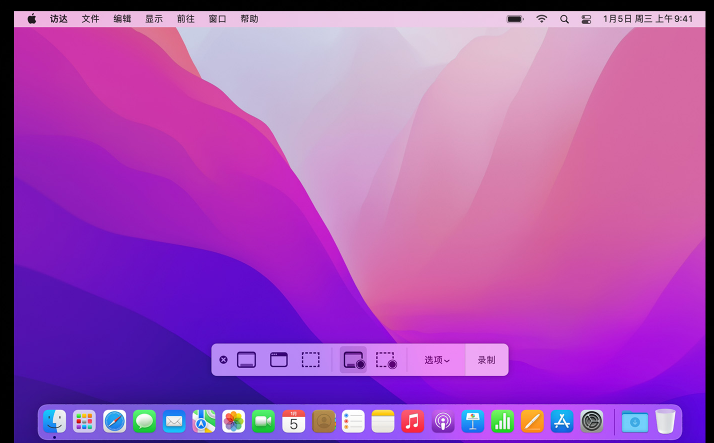Open the Trash in Dock
Image resolution: width=714 pixels, height=443 pixels.
[x=665, y=421]
